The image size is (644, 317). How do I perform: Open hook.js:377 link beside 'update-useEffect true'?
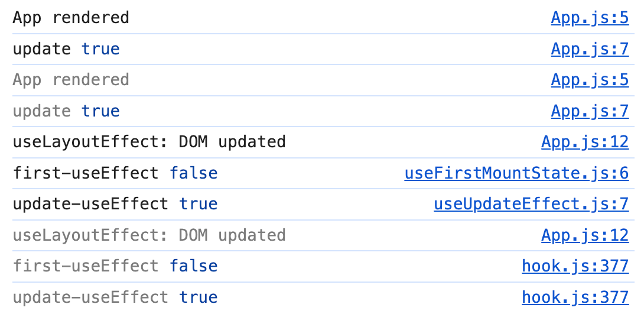pyautogui.click(x=575, y=297)
